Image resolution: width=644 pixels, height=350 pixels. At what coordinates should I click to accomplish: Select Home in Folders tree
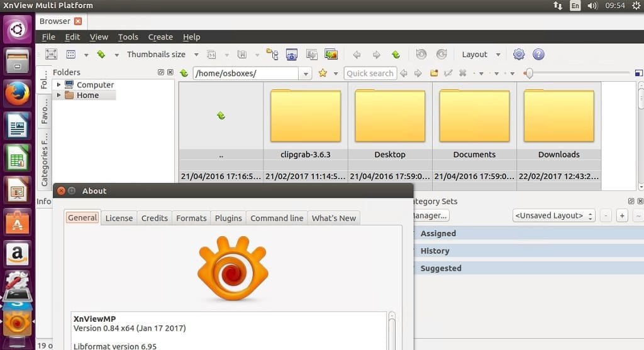87,95
